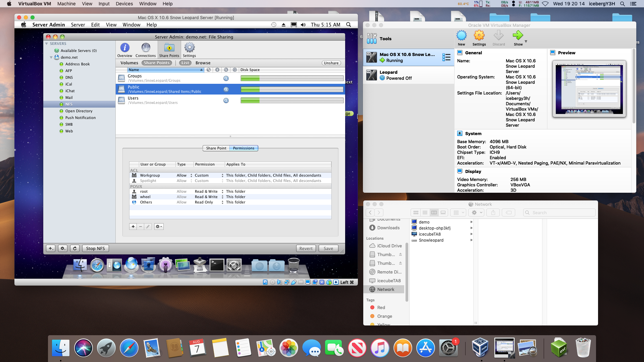This screenshot has height=362, width=644.
Task: Click the Finder Search field
Action: click(559, 213)
